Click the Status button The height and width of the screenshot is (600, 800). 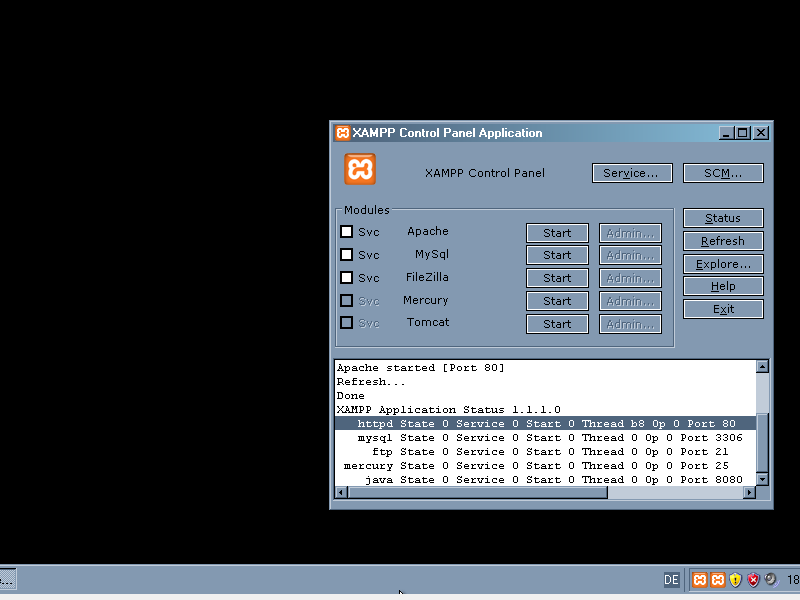(723, 218)
